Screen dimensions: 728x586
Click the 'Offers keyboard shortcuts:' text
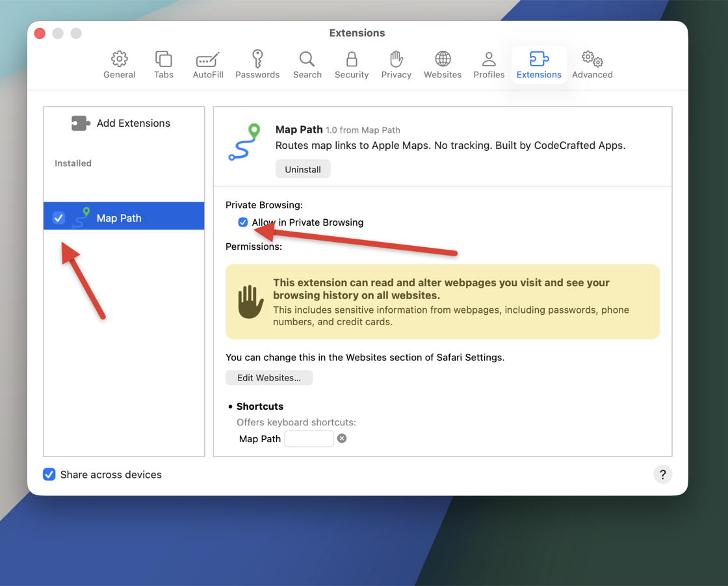tap(296, 422)
